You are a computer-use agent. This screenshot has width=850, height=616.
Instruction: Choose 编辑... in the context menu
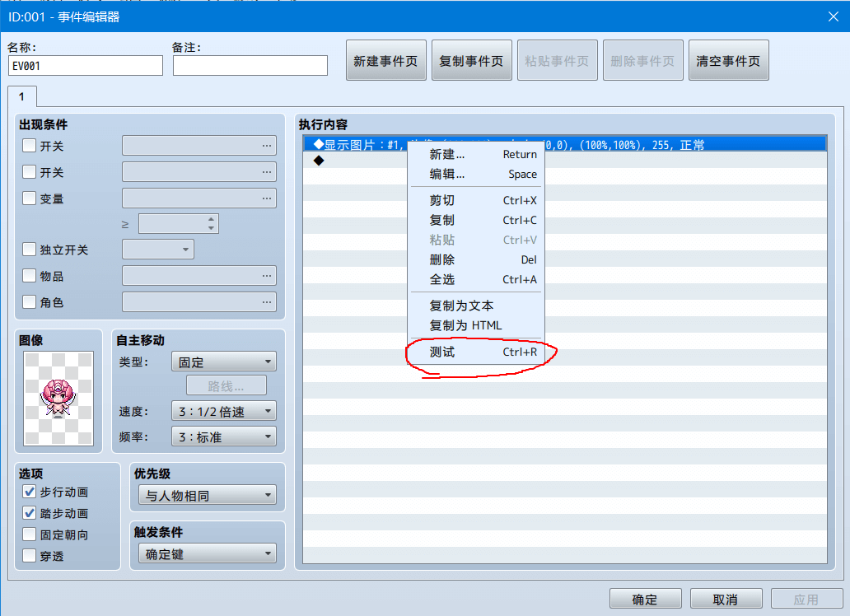point(476,174)
